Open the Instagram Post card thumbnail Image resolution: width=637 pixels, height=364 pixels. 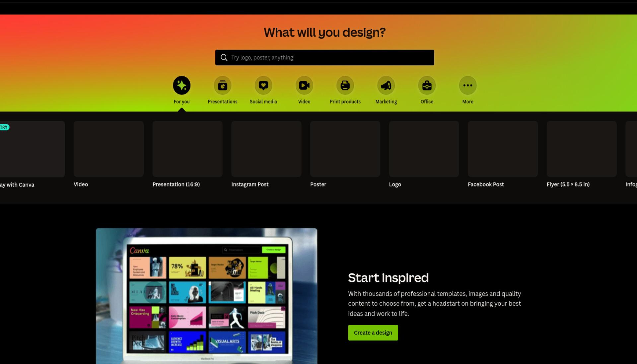click(x=266, y=149)
